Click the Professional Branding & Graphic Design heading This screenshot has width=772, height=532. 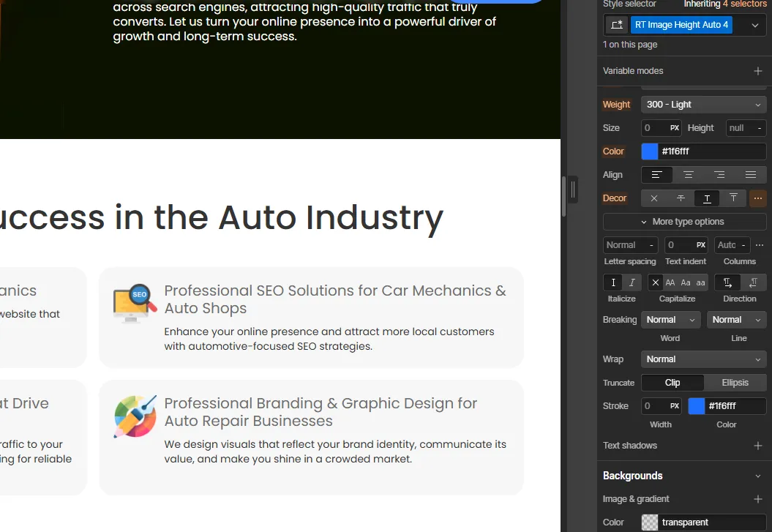coord(321,412)
